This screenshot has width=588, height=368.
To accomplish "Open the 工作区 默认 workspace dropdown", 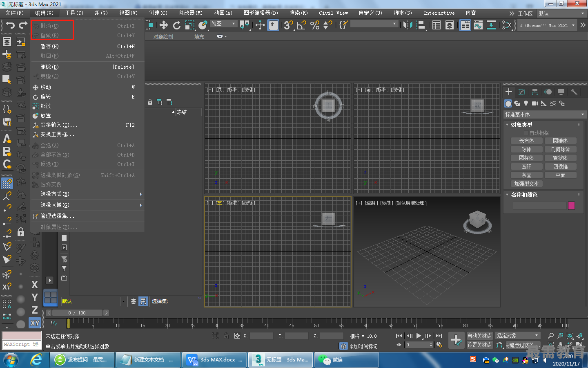I will [561, 13].
